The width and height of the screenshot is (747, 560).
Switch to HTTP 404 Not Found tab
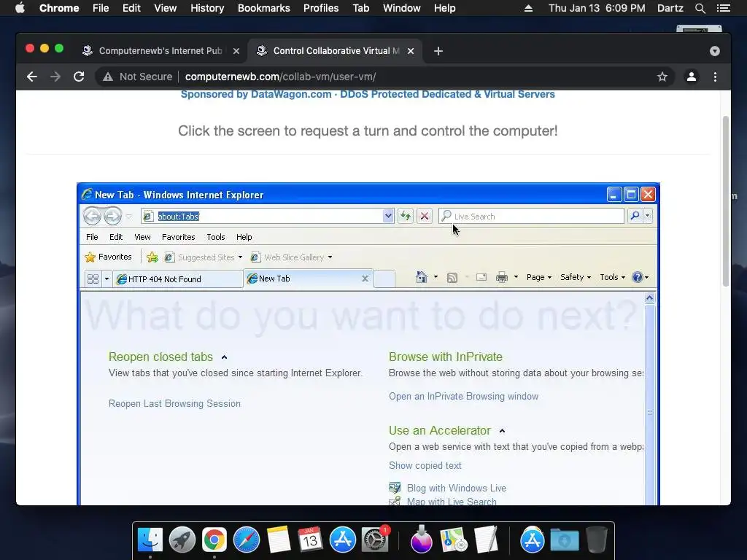click(x=178, y=279)
